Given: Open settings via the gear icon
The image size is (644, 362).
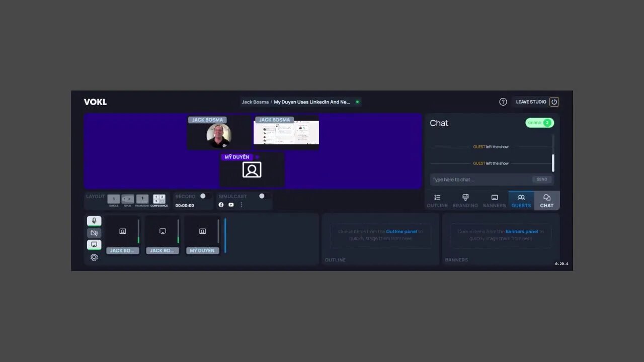Looking at the screenshot, I should [94, 257].
